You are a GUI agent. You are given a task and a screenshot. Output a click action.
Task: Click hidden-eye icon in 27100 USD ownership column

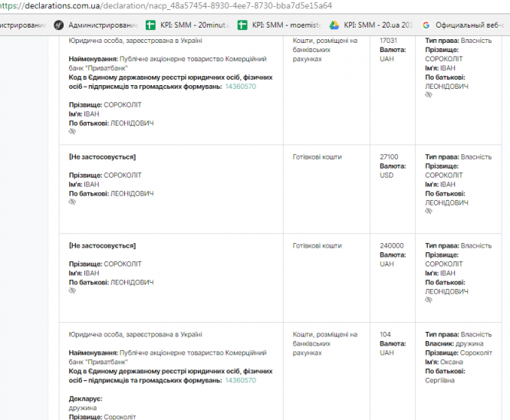click(x=429, y=212)
